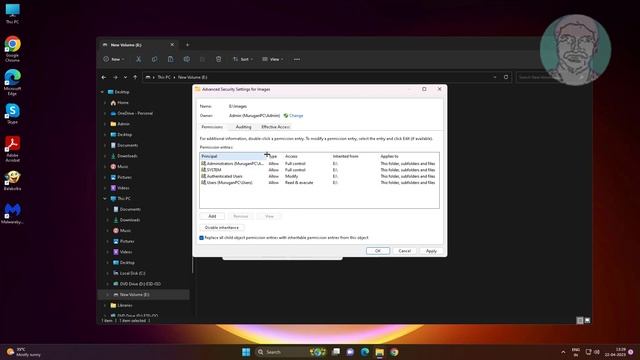Open Google Chrome desktop shortcut

12,49
